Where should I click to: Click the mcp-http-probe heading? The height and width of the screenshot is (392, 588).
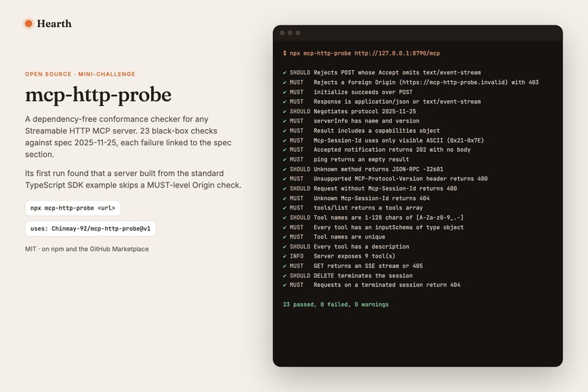[98, 94]
